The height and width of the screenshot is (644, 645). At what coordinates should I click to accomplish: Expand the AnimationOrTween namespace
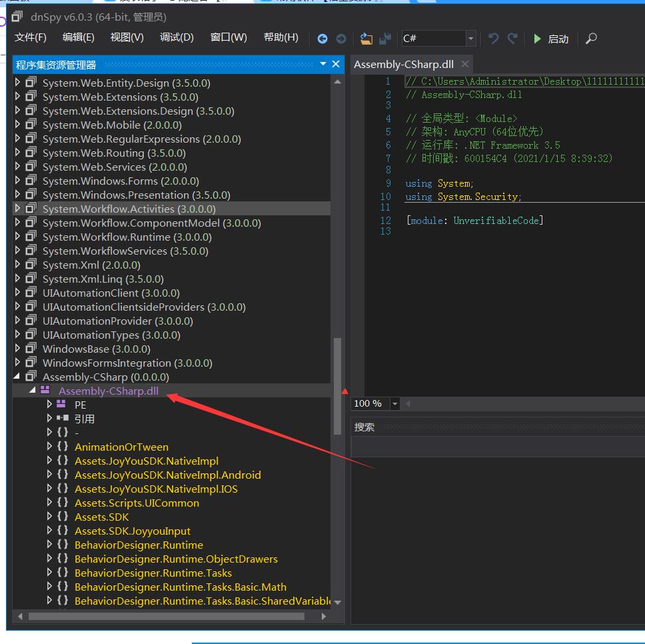(49, 446)
